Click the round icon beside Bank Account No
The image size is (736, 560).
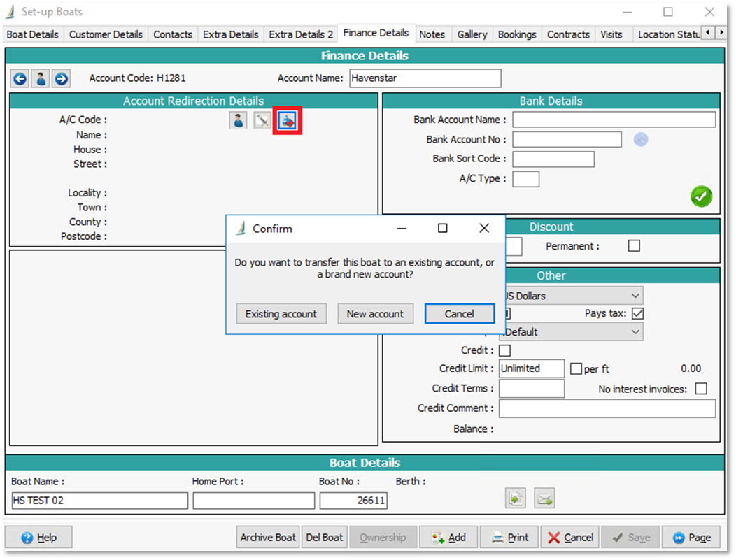[x=641, y=140]
